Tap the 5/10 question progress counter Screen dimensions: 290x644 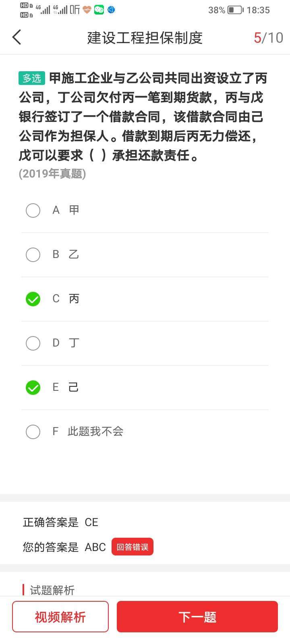(x=268, y=38)
